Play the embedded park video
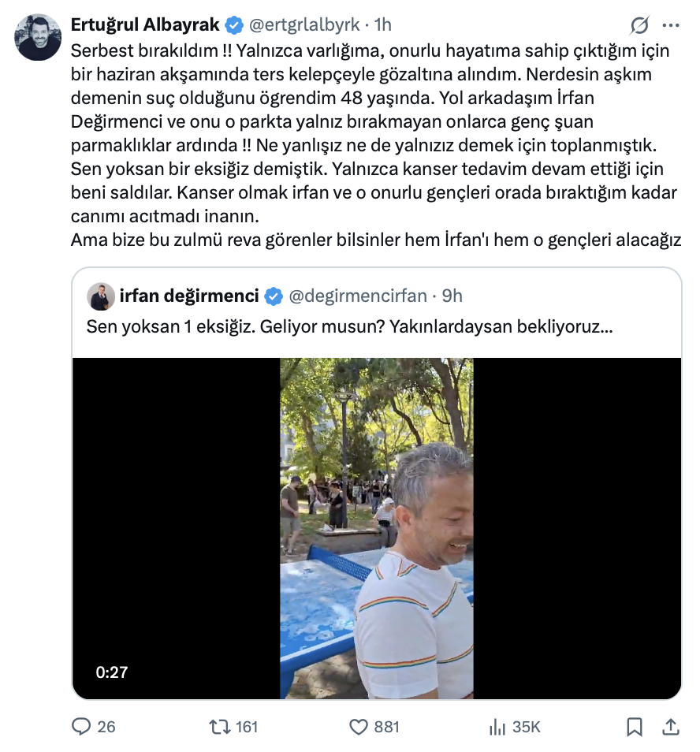Screen dimensions: 700x752 point(377,528)
